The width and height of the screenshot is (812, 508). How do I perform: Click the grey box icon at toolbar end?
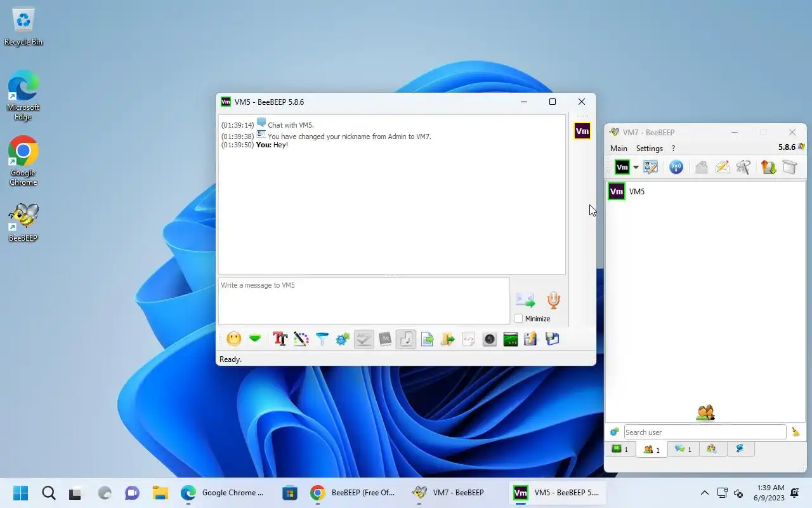[x=789, y=167]
